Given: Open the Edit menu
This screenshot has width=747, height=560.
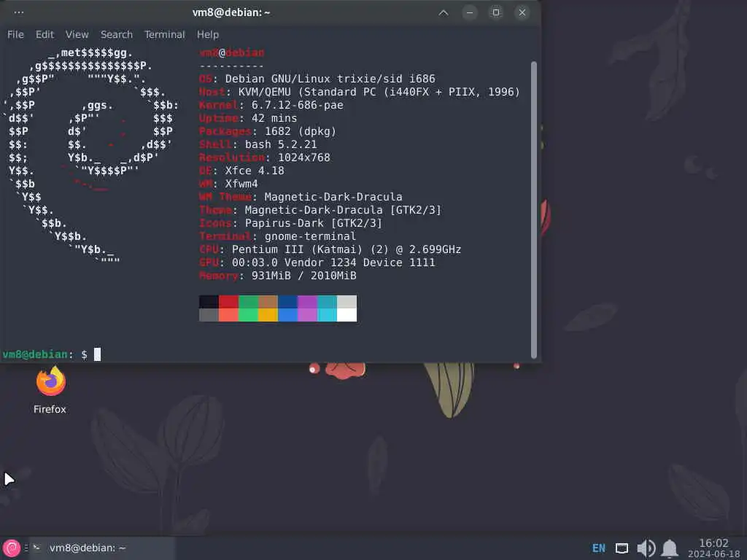Looking at the screenshot, I should [x=44, y=34].
